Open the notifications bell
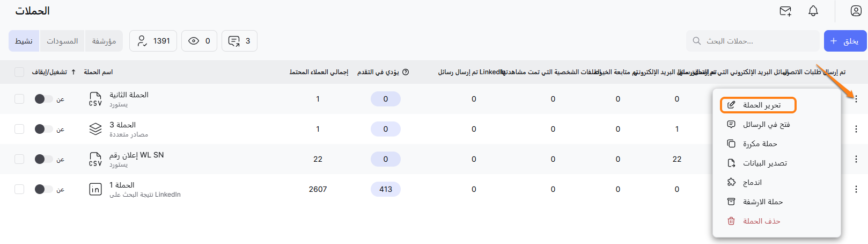 813,11
